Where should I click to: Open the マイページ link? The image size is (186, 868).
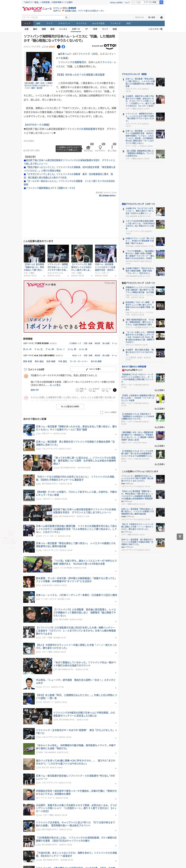(139, 18)
